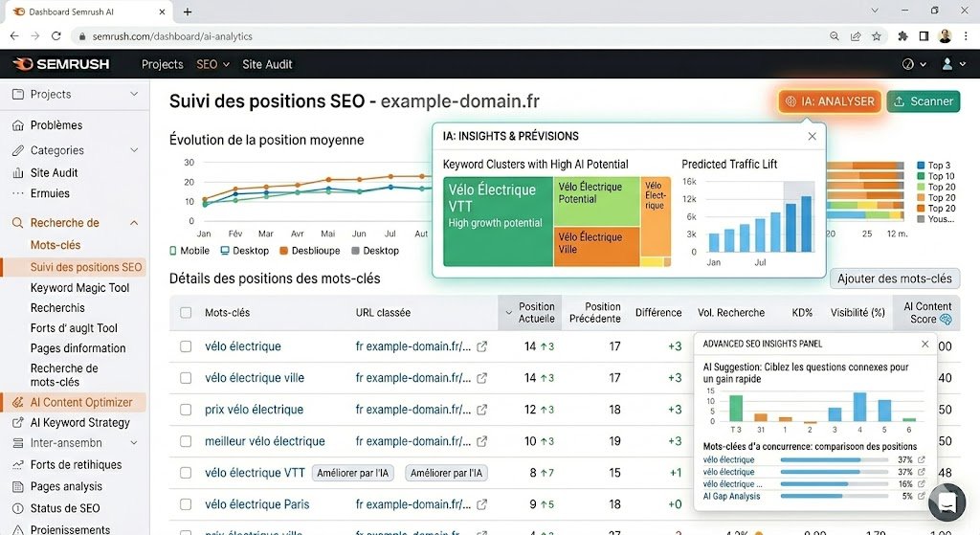Open Pages dinformation in sidebar
Screen dimensions: 980x535
78,348
